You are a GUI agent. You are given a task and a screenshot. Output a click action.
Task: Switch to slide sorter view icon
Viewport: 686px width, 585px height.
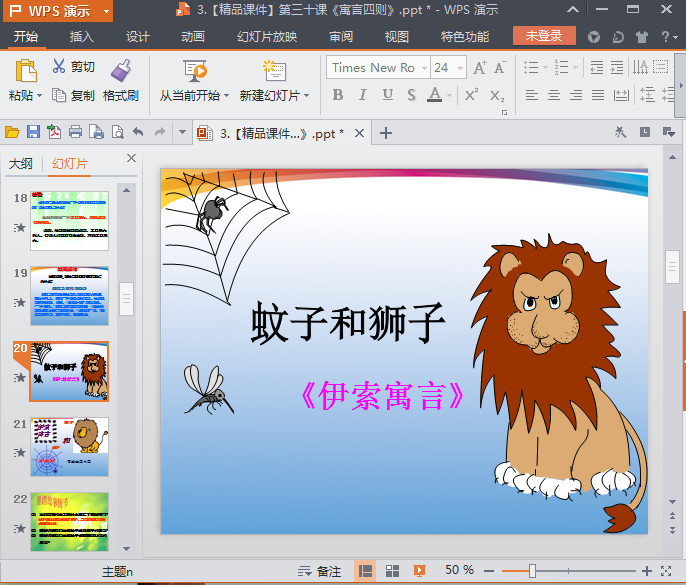(392, 571)
